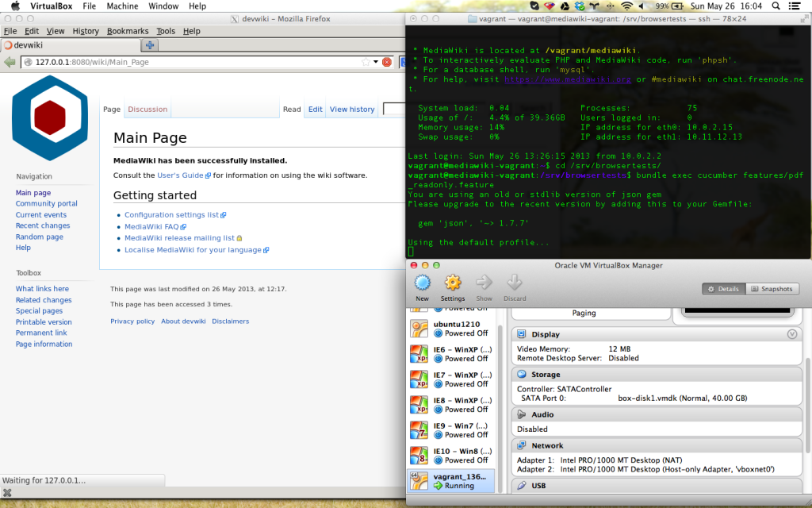Screen dimensions: 812x508
Task: Click the Wi-Fi icon in menu bar
Action: coord(627,6)
